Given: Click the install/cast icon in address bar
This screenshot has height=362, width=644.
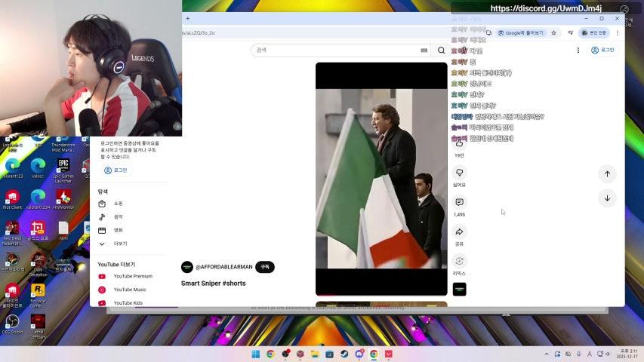Looking at the screenshot, I should (x=488, y=33).
